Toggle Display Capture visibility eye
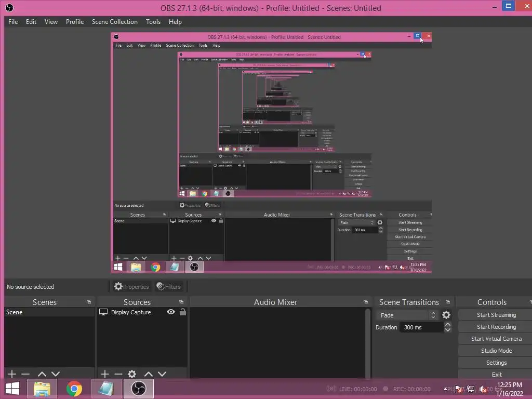532x399 pixels. [171, 312]
